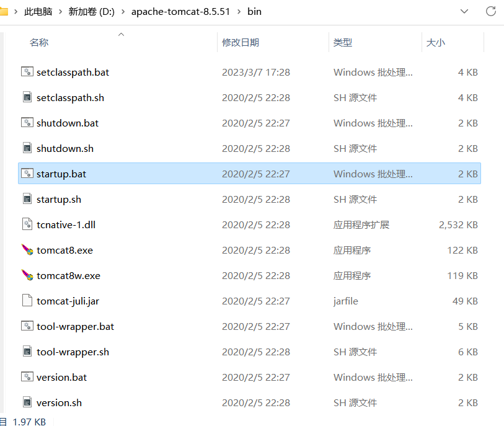
Task: Click the startup.bat batch file icon
Action: pos(27,173)
